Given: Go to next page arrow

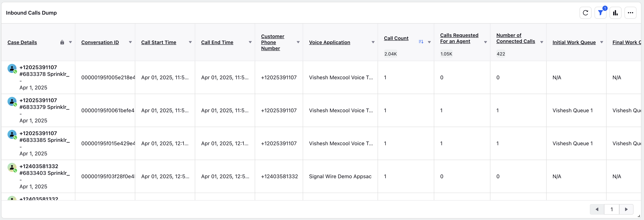Looking at the screenshot, I should (x=626, y=209).
